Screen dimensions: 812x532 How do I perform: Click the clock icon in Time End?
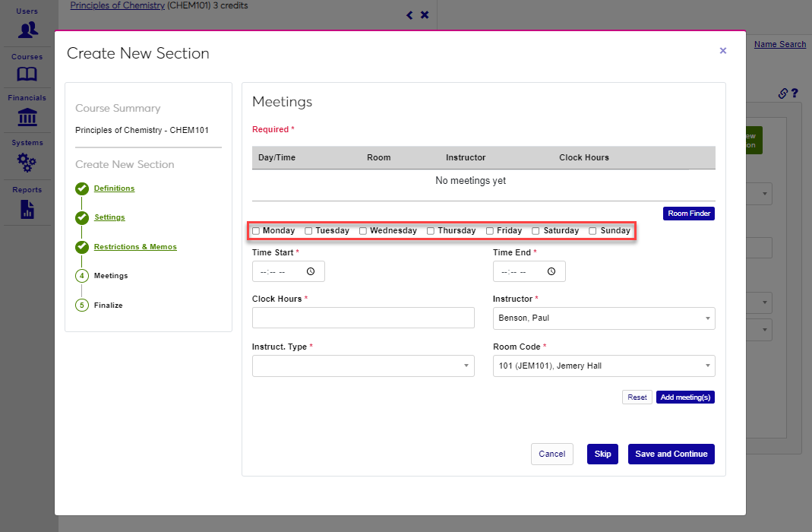pos(551,271)
